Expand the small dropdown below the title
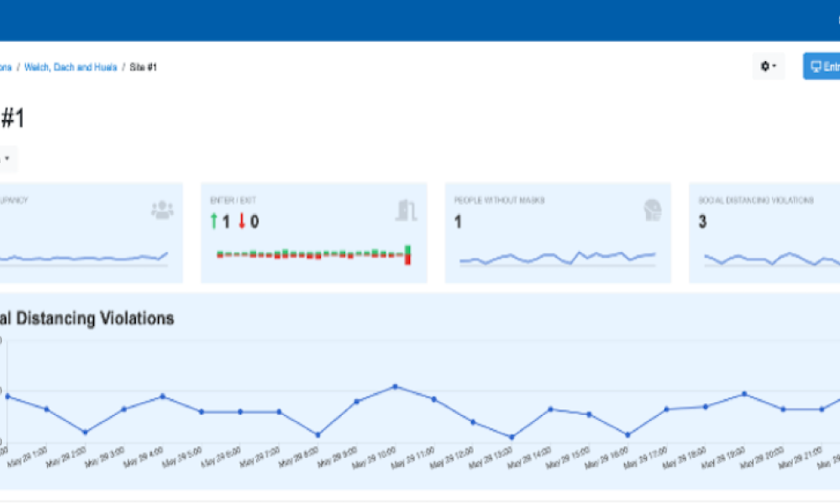 coord(7,159)
